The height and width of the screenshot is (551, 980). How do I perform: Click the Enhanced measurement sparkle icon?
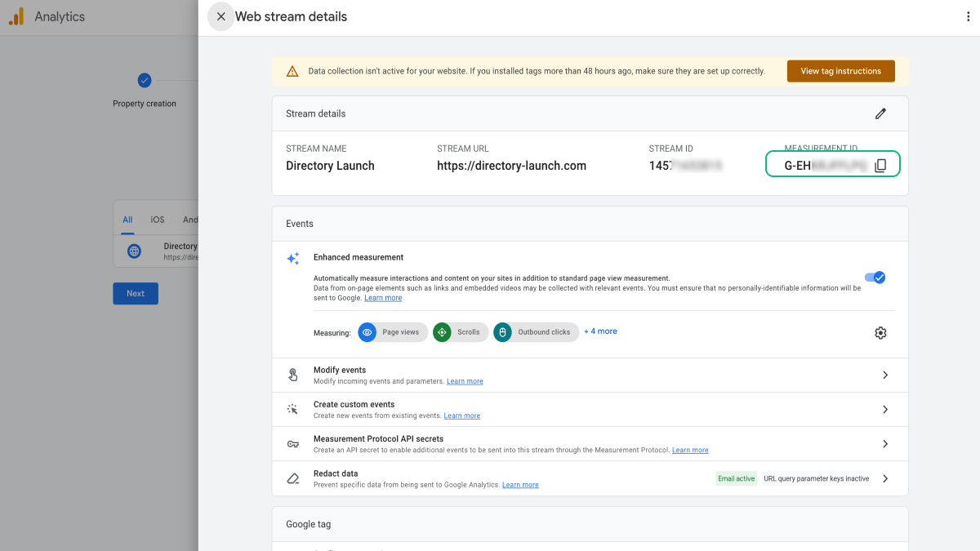293,259
